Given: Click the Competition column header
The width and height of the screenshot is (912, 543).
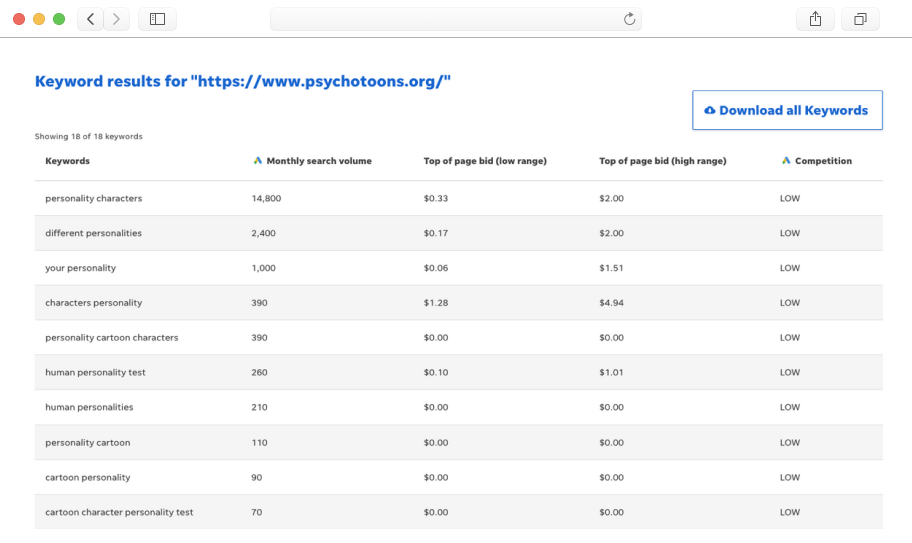Looking at the screenshot, I should 823,161.
